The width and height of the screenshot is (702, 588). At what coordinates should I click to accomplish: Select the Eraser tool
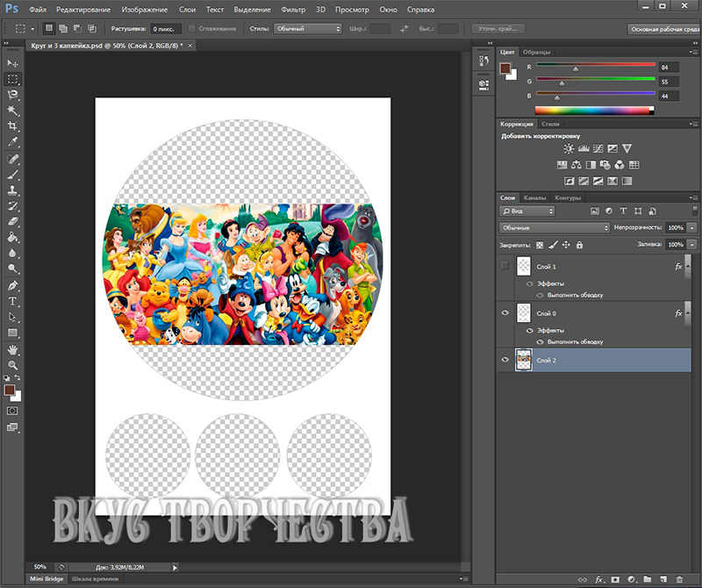point(12,222)
